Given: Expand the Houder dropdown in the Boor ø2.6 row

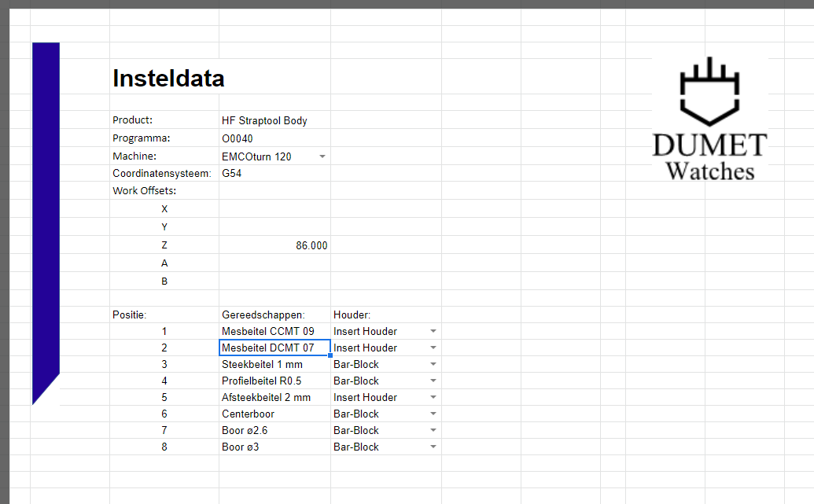Looking at the screenshot, I should [433, 430].
